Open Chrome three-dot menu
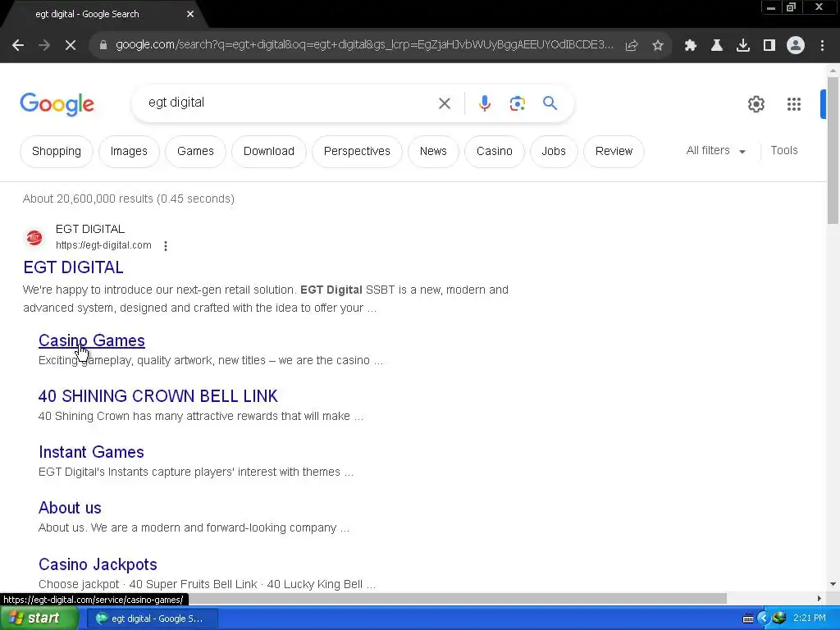The height and width of the screenshot is (630, 840). point(822,46)
